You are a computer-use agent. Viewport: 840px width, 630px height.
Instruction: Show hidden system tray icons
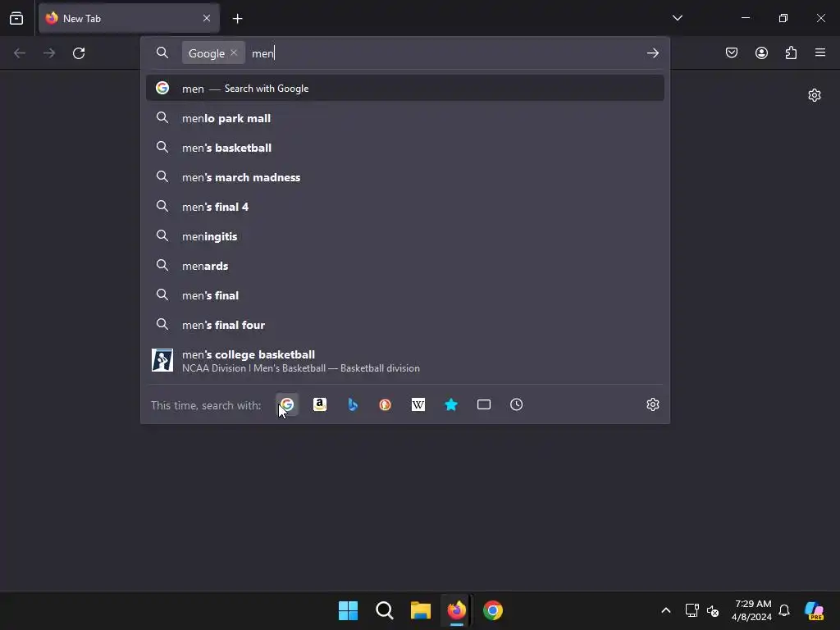tap(666, 610)
